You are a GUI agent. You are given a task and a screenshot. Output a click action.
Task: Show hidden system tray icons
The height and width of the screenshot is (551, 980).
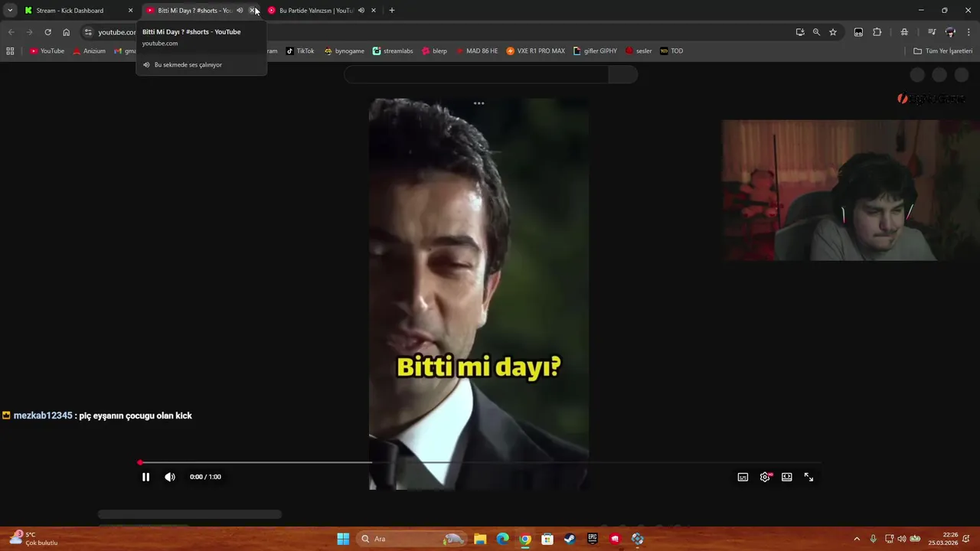[857, 539]
